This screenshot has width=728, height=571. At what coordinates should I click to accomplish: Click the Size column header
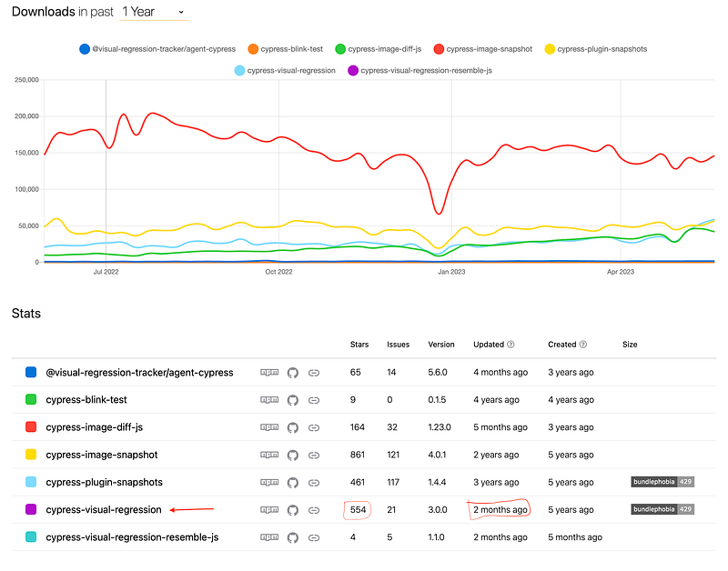point(630,345)
